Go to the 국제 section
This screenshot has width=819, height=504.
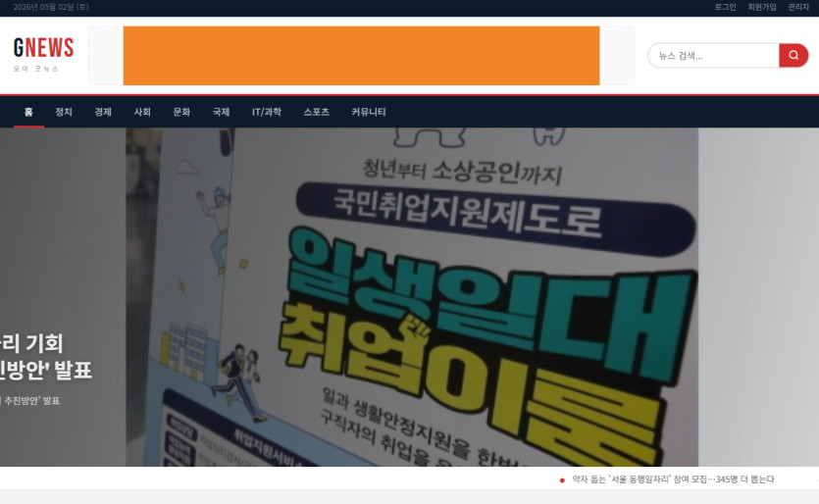coord(221,112)
